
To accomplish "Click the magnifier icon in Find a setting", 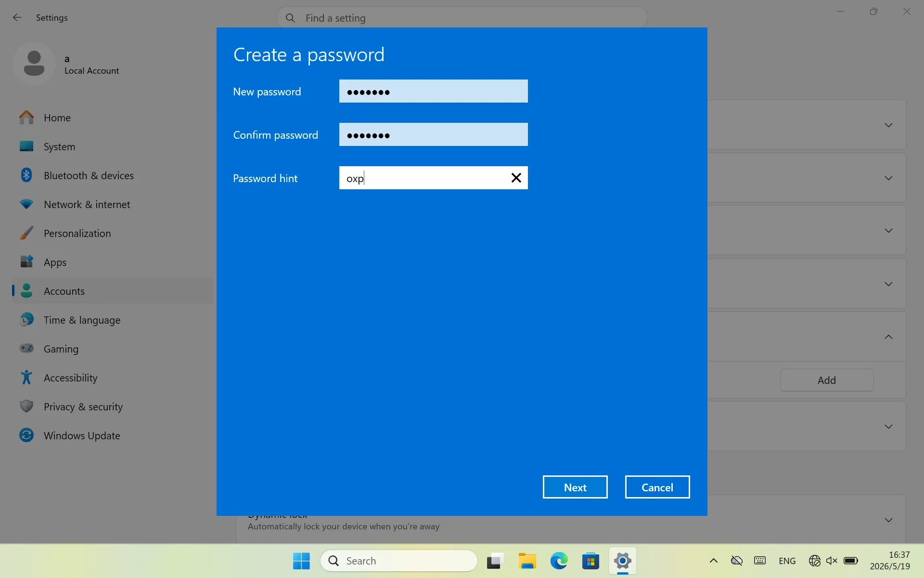I will tap(290, 18).
